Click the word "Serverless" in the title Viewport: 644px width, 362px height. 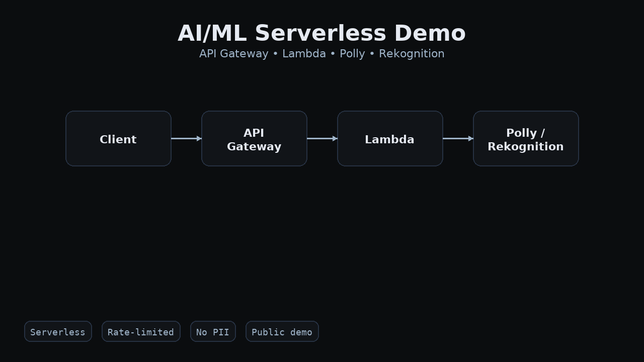(x=320, y=34)
